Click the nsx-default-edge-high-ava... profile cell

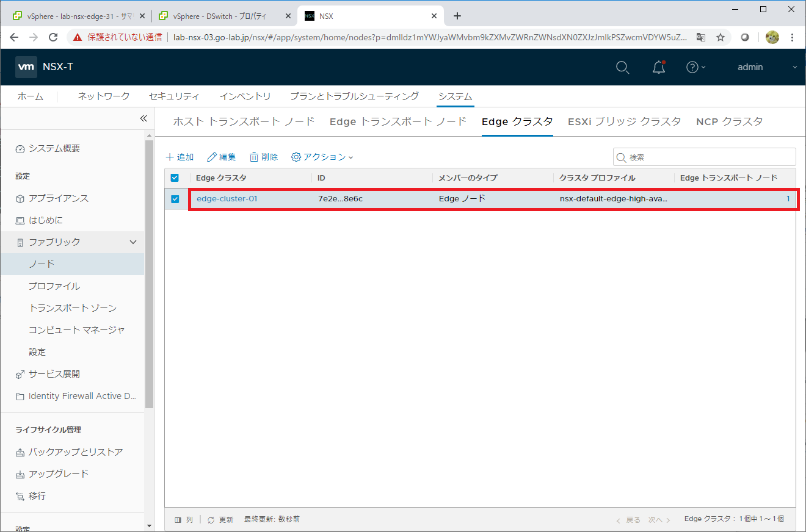point(614,199)
